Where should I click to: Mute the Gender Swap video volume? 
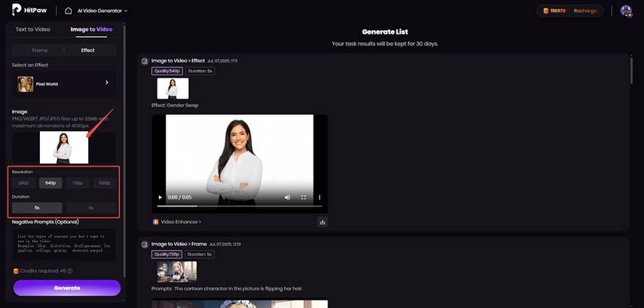[287, 197]
